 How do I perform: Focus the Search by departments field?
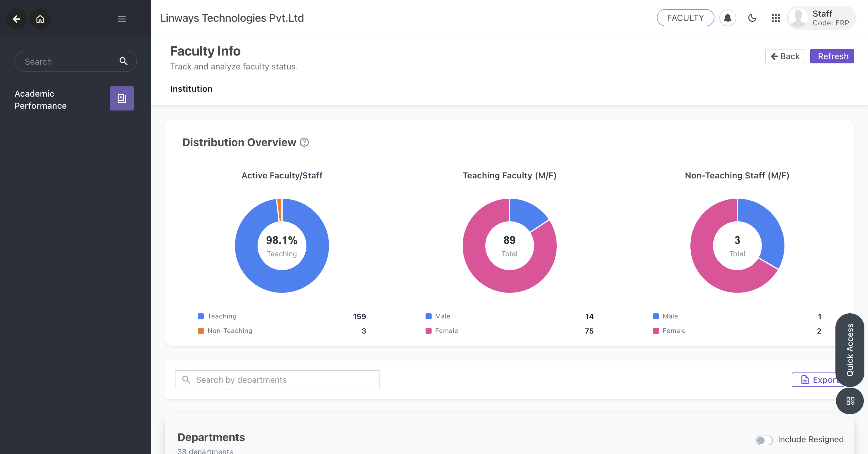(277, 380)
